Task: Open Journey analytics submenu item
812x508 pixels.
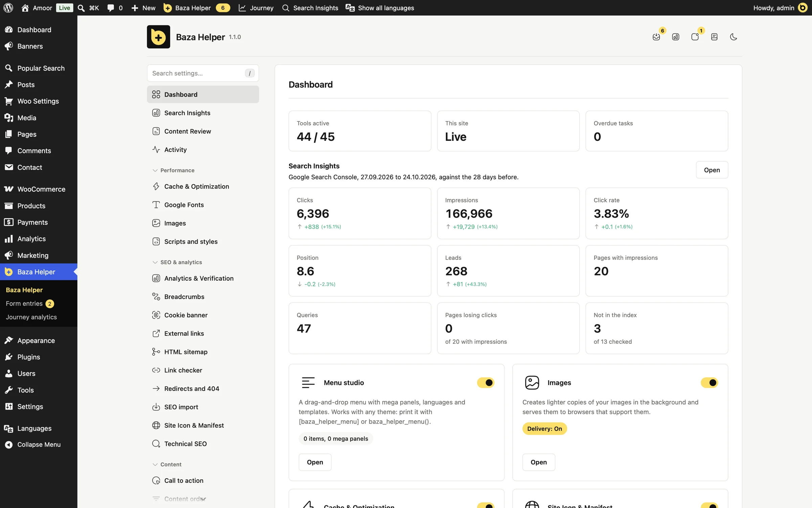Action: (31, 317)
